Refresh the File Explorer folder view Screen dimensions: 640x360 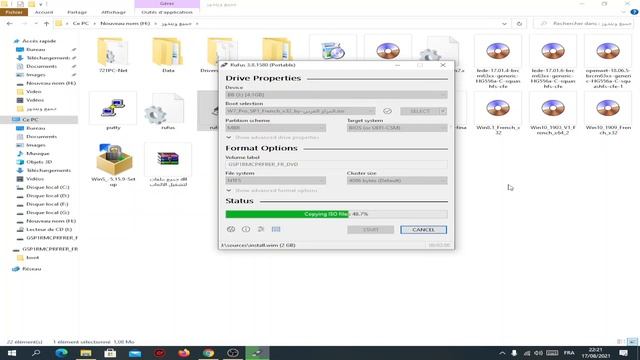pyautogui.click(x=519, y=24)
